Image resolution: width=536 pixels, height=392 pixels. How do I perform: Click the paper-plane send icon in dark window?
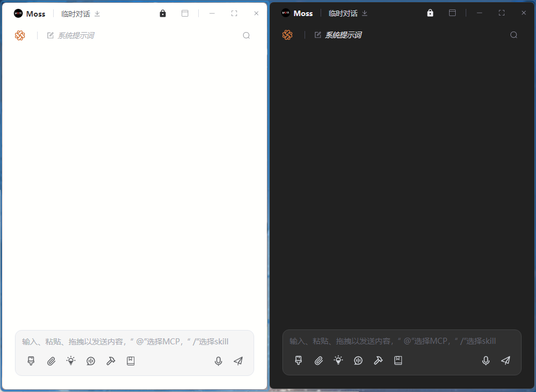[x=506, y=360]
